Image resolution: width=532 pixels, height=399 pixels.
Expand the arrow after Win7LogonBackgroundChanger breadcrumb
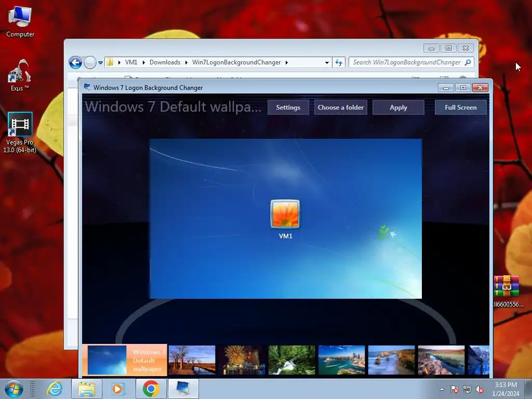tap(287, 62)
